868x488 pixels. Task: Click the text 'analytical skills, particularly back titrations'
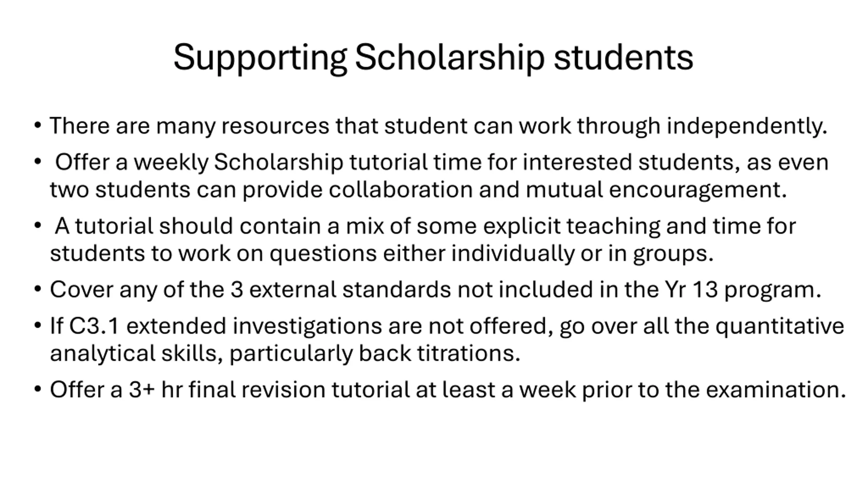pyautogui.click(x=285, y=353)
